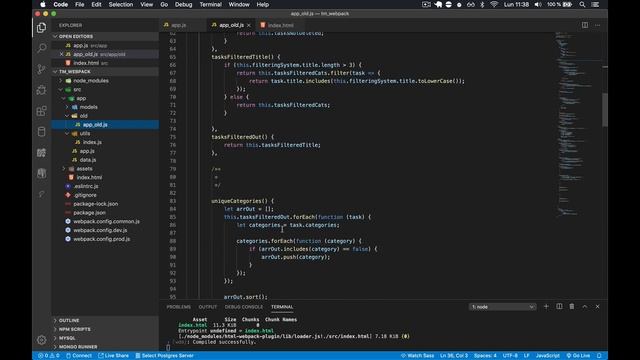Click Watch Sass in status bar
The width and height of the screenshot is (640, 360).
tap(418, 356)
